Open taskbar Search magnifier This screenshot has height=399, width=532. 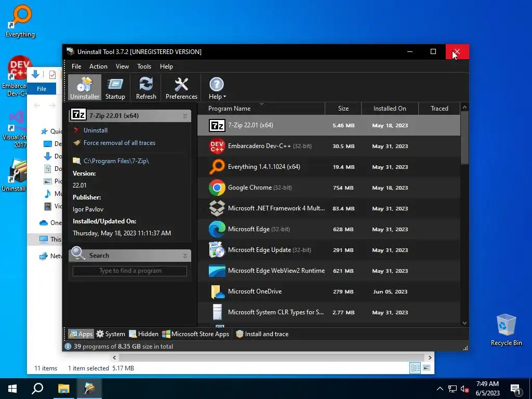37,389
